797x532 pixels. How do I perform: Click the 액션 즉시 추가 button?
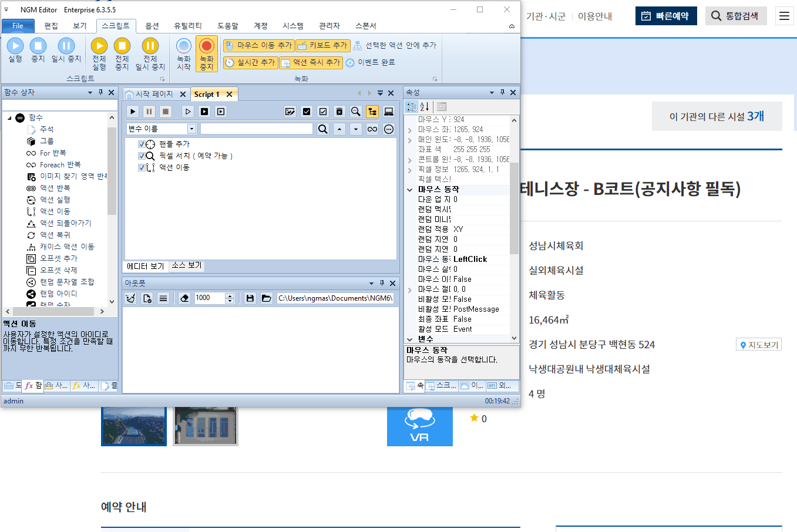(x=310, y=62)
